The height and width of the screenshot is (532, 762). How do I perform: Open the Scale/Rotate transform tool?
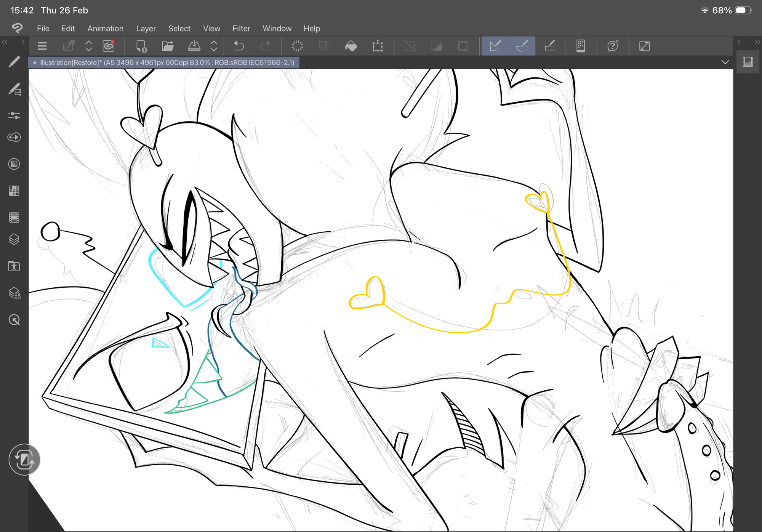pos(378,46)
